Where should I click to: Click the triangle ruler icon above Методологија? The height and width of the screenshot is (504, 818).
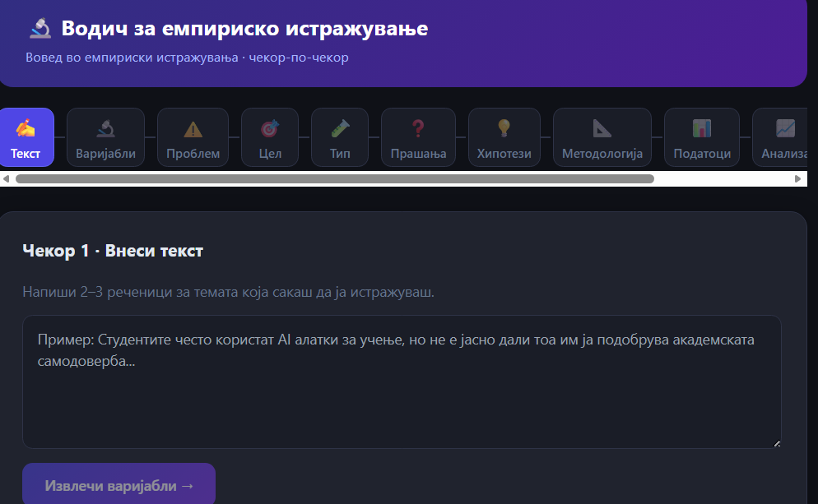point(602,128)
